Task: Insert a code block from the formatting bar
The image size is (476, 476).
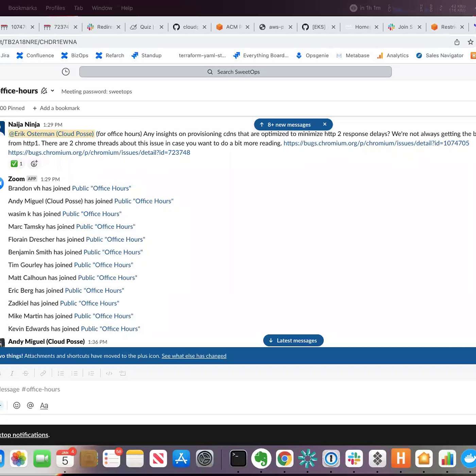Action: click(123, 373)
